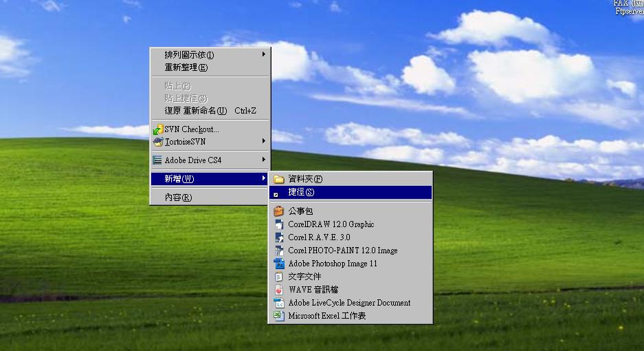
Task: Click the Adobe LiveCycle Designer icon
Action: 279,303
